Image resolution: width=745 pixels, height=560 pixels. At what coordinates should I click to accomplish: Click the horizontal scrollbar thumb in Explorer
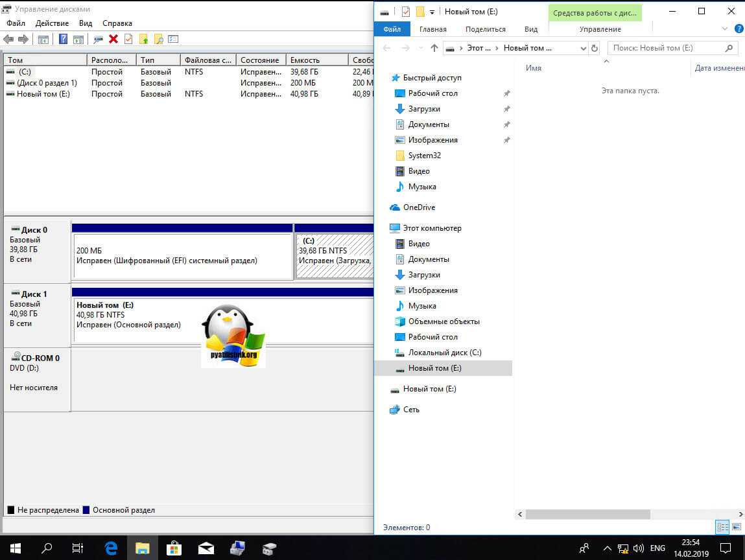point(587,514)
